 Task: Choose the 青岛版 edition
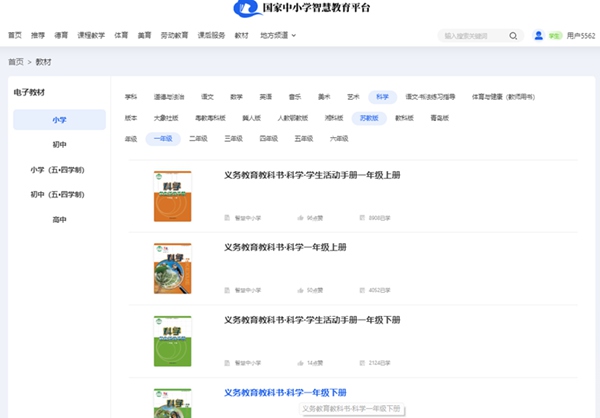439,118
